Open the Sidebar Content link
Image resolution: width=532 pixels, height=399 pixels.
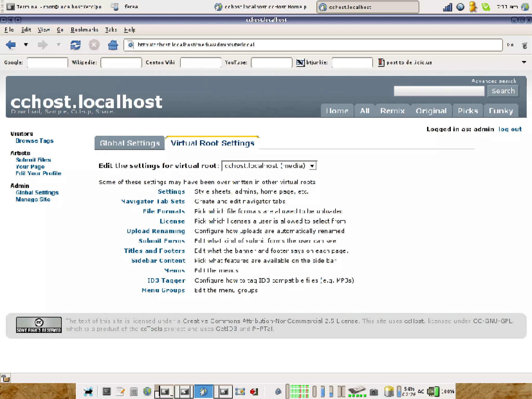(x=158, y=261)
